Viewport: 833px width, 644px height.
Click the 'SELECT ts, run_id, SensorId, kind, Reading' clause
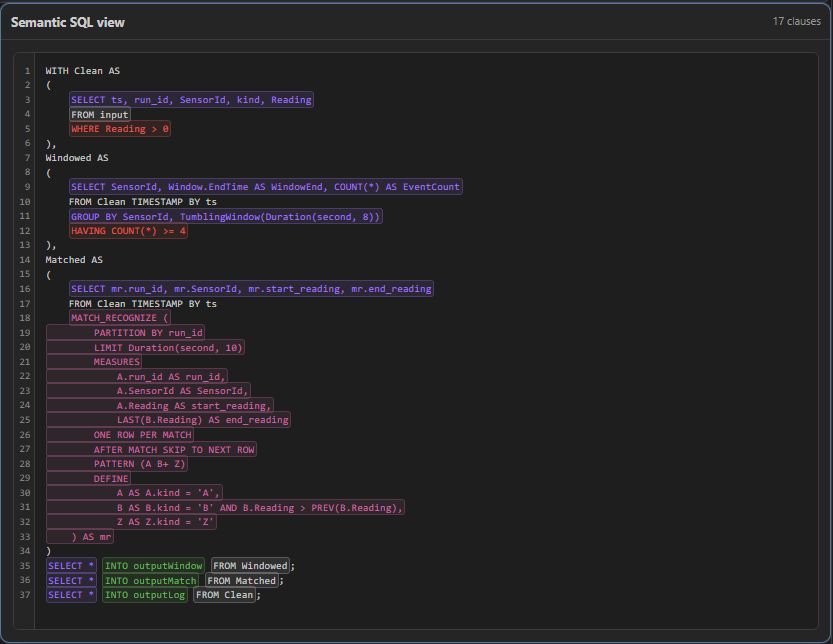[x=191, y=100]
